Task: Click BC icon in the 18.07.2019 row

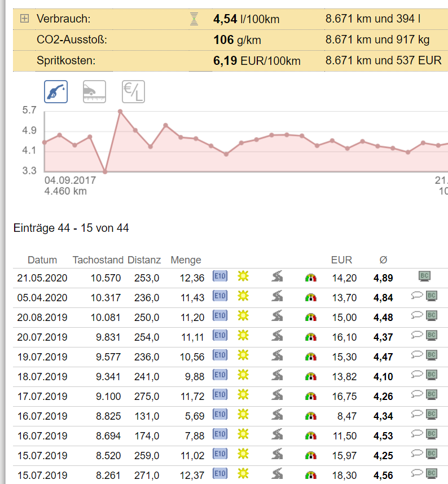Action: coord(432,375)
